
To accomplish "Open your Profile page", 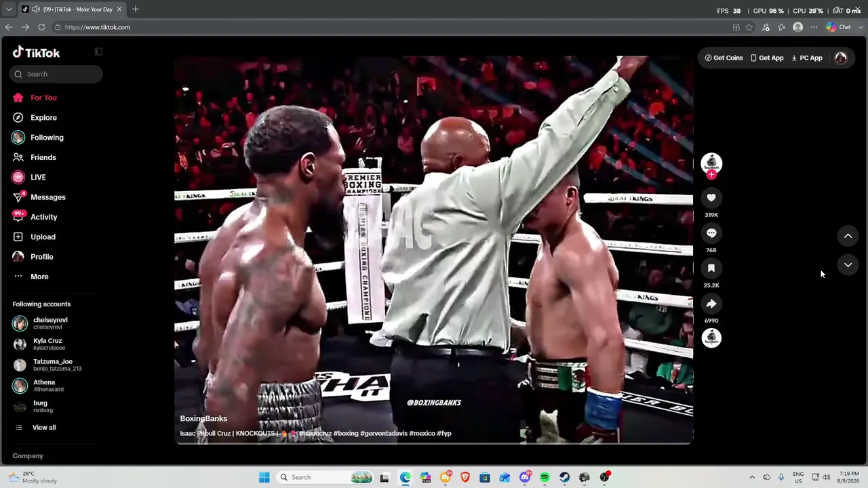I will click(41, 257).
